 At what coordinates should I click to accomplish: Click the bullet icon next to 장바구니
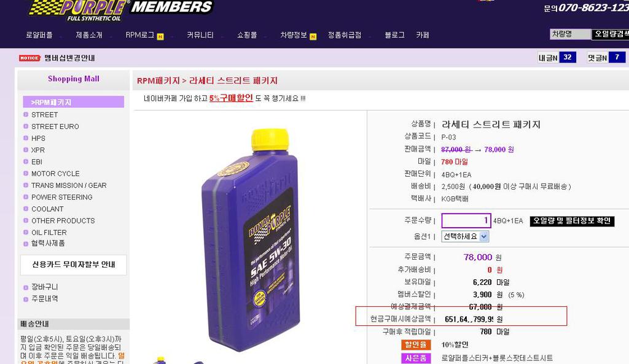(26, 287)
